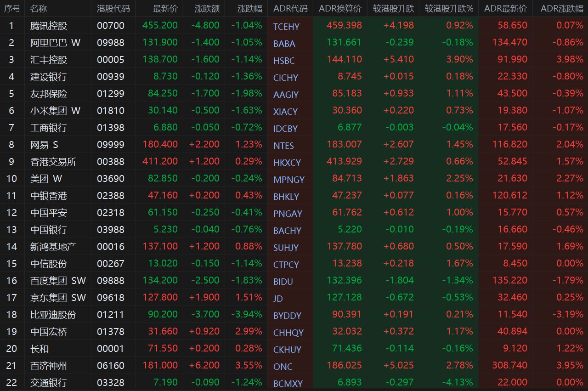Sort by the 涨跌幅 column header
The height and width of the screenshot is (391, 588).
(x=250, y=8)
